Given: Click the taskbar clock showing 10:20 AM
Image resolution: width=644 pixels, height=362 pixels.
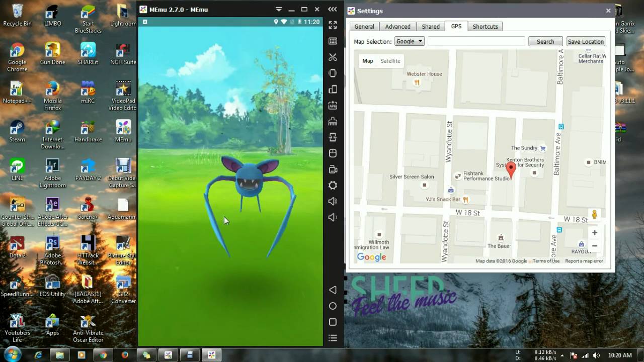Looking at the screenshot, I should pos(620,355).
